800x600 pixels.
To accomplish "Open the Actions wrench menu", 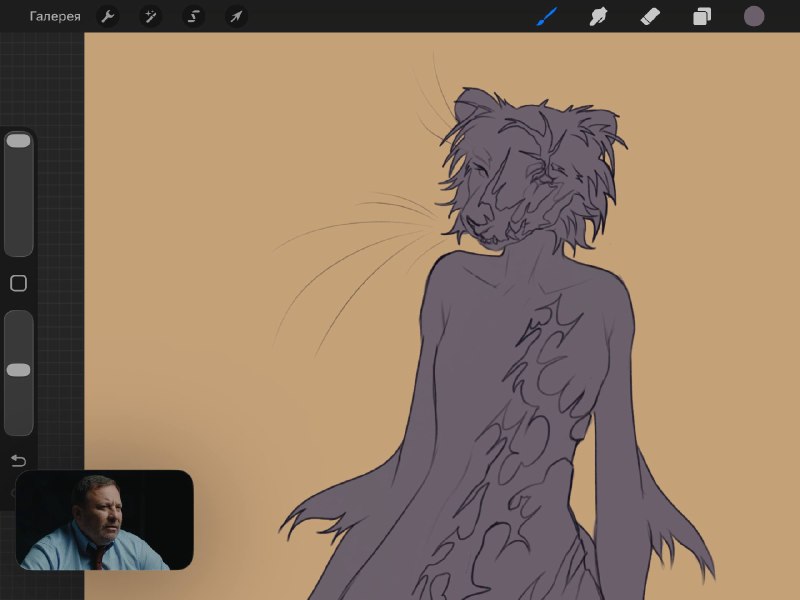I will pyautogui.click(x=108, y=16).
